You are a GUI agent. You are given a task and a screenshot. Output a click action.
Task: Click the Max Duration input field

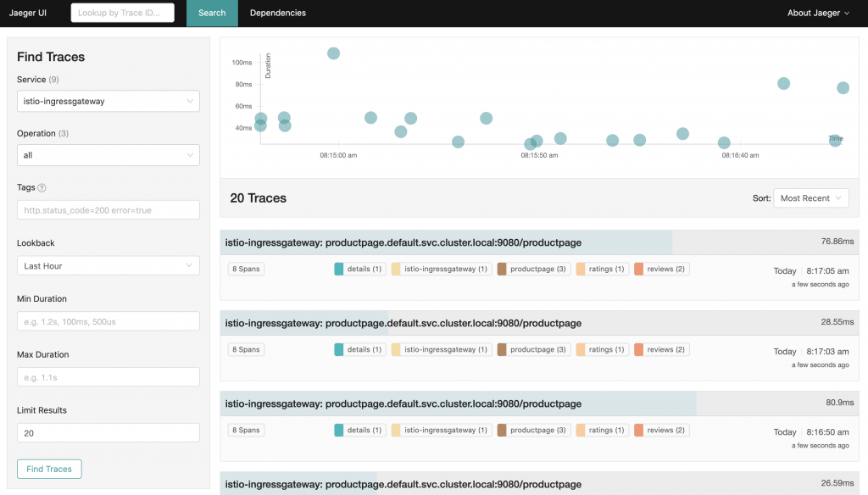tap(108, 377)
